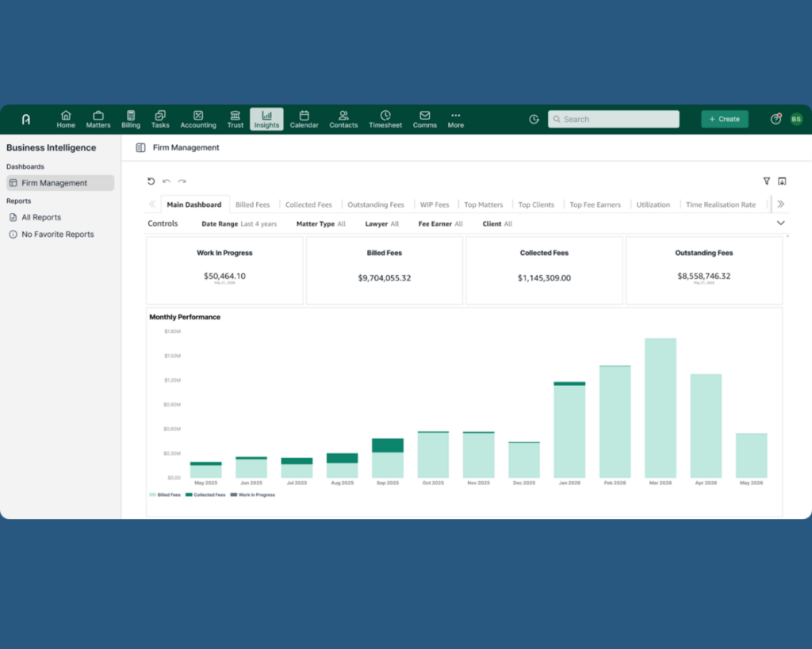Switch to the Top Clients tab

pyautogui.click(x=536, y=205)
